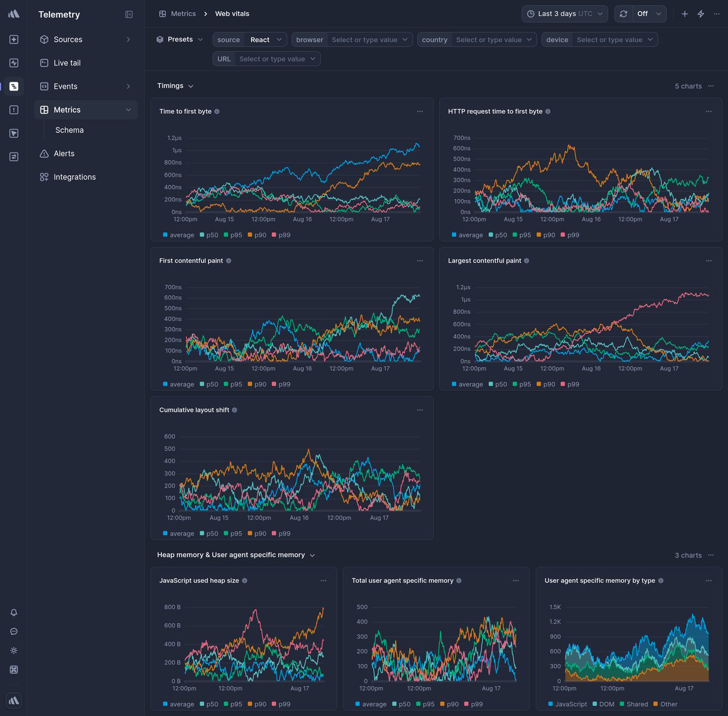Open Total user agent specific memory options

(x=516, y=580)
